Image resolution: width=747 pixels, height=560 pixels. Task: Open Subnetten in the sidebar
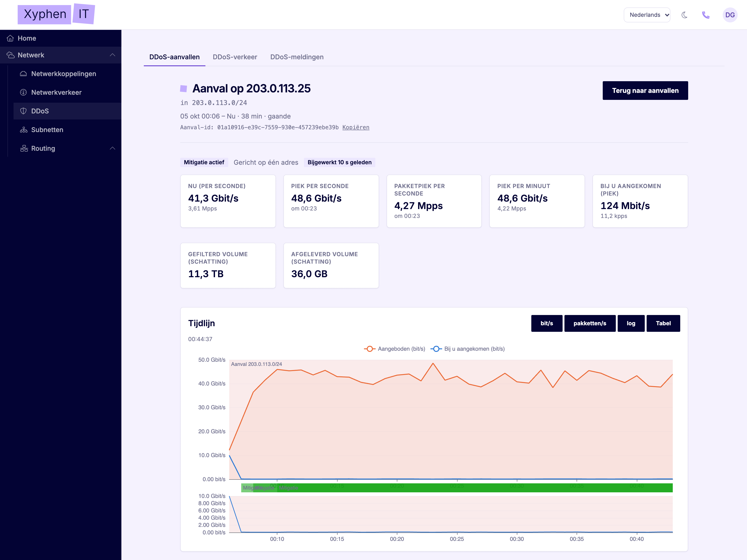tap(67, 130)
